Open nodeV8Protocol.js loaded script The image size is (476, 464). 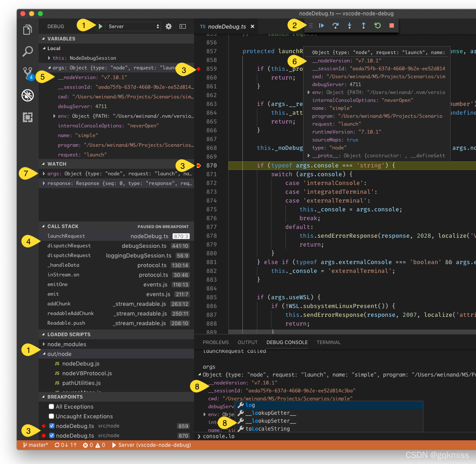click(x=116, y=373)
